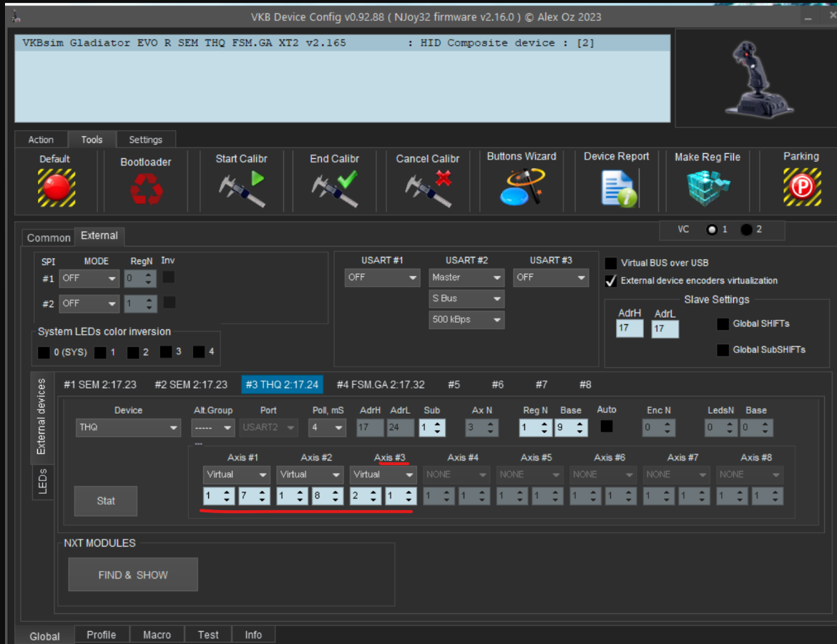Open SPI #2 MODE dropdown

point(89,303)
